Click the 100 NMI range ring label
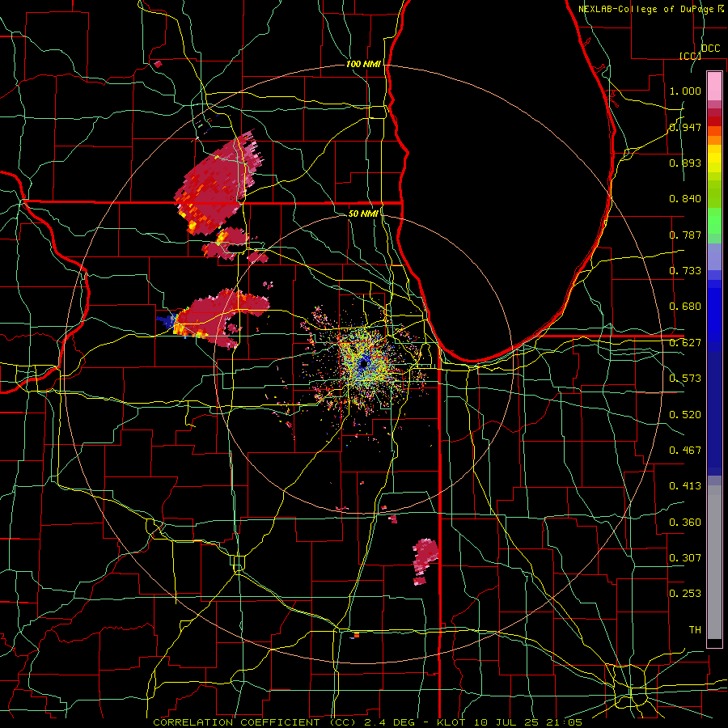728x728 pixels. pos(363,64)
